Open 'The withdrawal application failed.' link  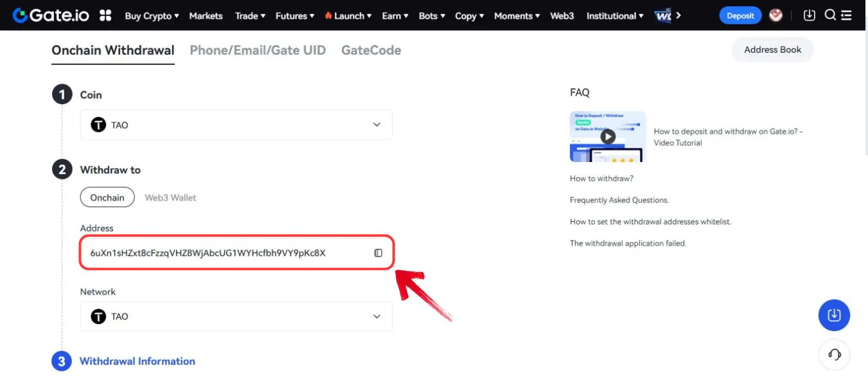(628, 243)
